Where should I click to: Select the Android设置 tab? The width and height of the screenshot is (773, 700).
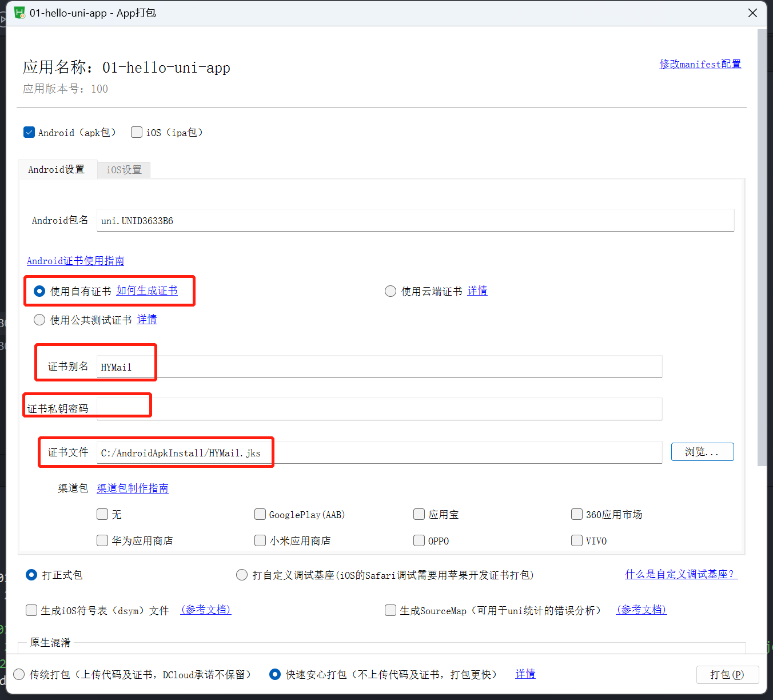tap(57, 169)
